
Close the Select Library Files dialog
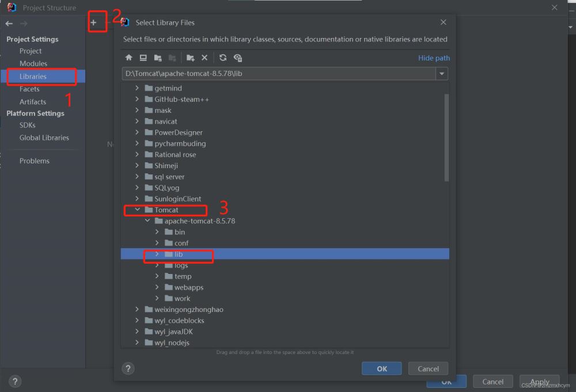click(444, 22)
